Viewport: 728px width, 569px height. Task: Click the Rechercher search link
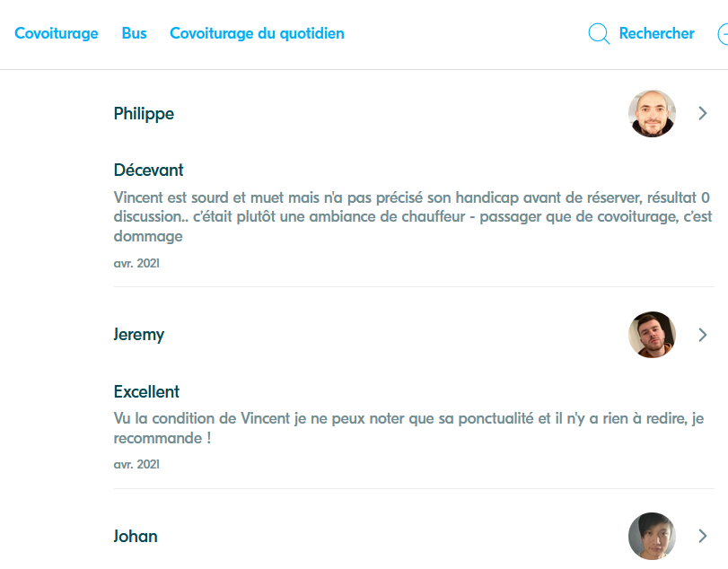pos(656,33)
